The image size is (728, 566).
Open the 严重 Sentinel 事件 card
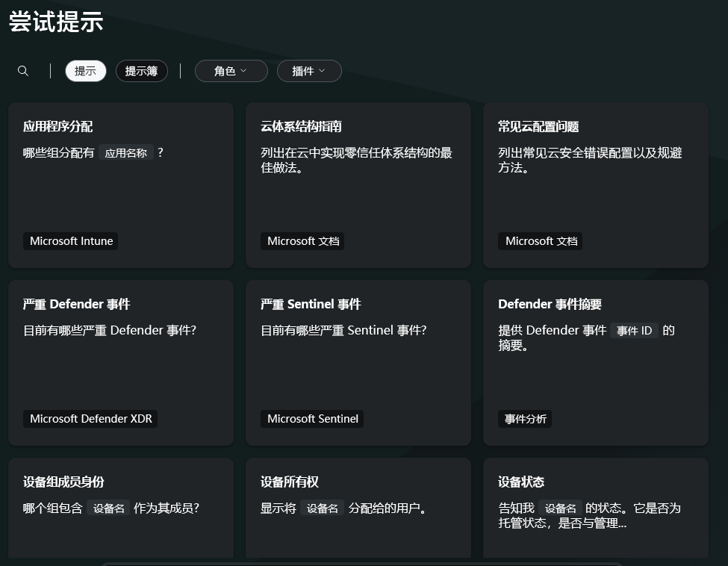click(358, 363)
